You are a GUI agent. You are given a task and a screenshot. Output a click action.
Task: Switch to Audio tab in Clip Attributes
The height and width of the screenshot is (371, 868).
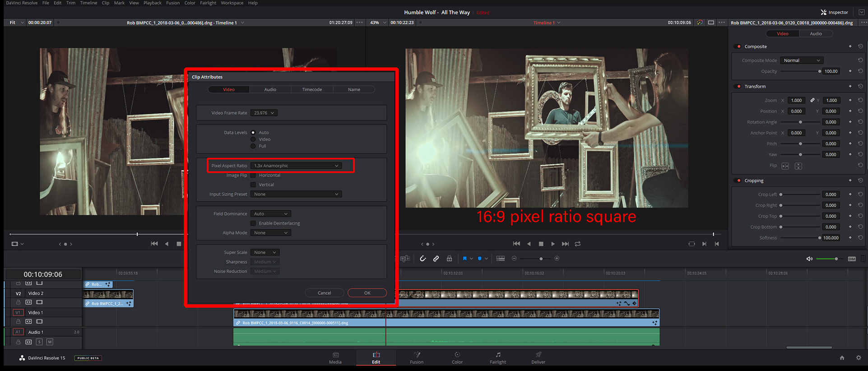pos(270,89)
